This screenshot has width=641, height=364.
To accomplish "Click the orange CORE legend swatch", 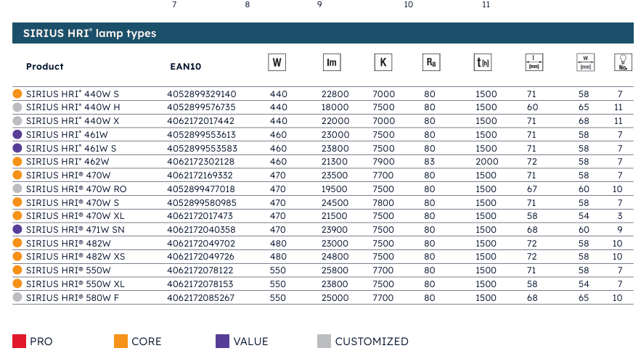I will (121, 341).
